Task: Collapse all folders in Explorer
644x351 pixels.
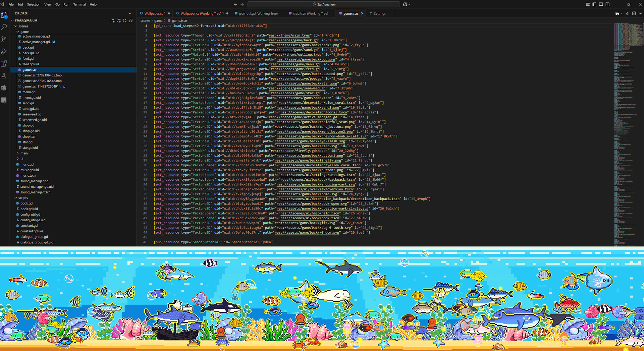Action: coord(131,20)
